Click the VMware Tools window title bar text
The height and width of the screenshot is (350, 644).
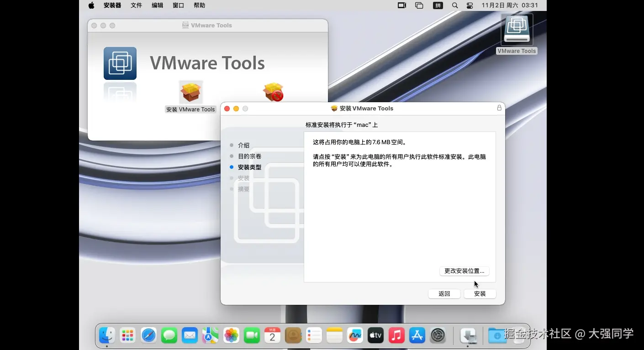(211, 25)
